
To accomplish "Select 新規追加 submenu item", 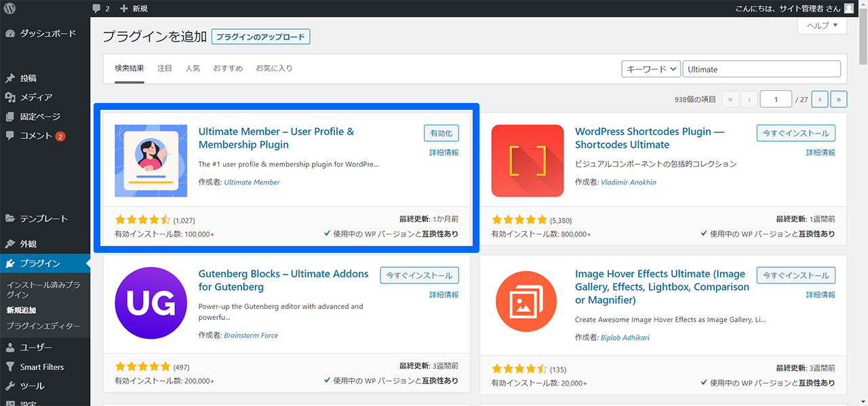I will coord(21,310).
